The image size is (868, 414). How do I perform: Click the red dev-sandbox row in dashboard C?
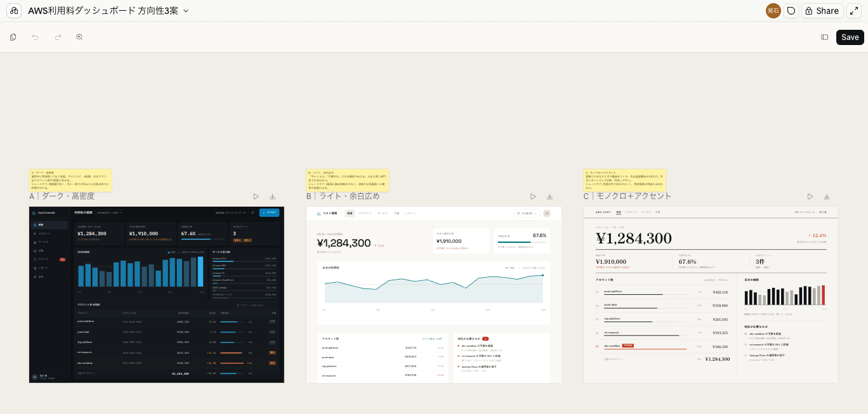[662, 346]
